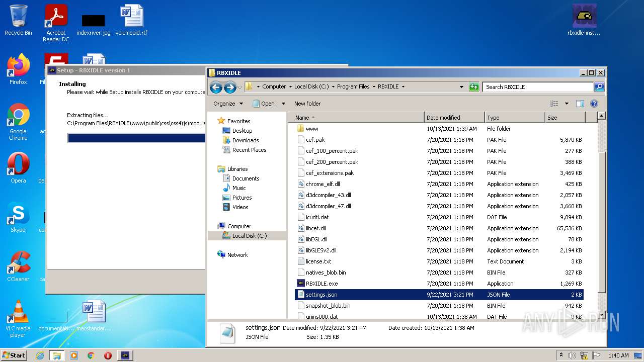Change your view icon in Explorer
The height and width of the screenshot is (362, 644).
554,104
